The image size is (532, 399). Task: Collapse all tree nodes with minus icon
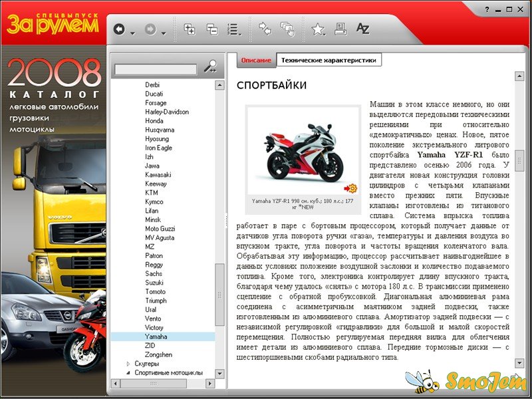click(212, 29)
